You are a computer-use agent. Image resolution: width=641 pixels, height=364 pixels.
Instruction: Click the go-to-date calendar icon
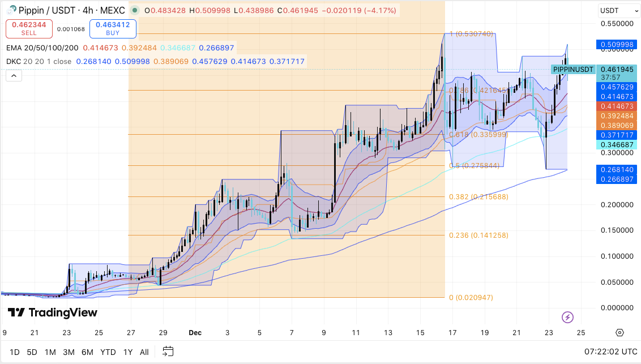click(167, 352)
